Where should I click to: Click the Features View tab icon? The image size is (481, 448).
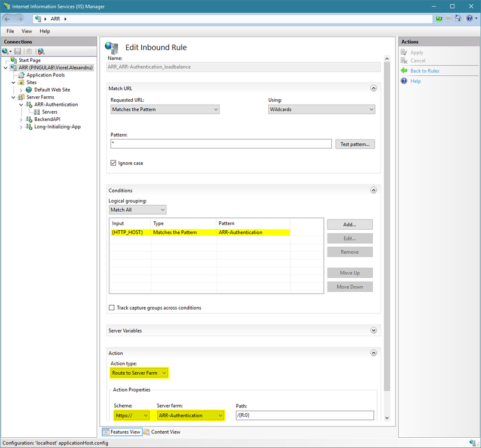(x=106, y=432)
